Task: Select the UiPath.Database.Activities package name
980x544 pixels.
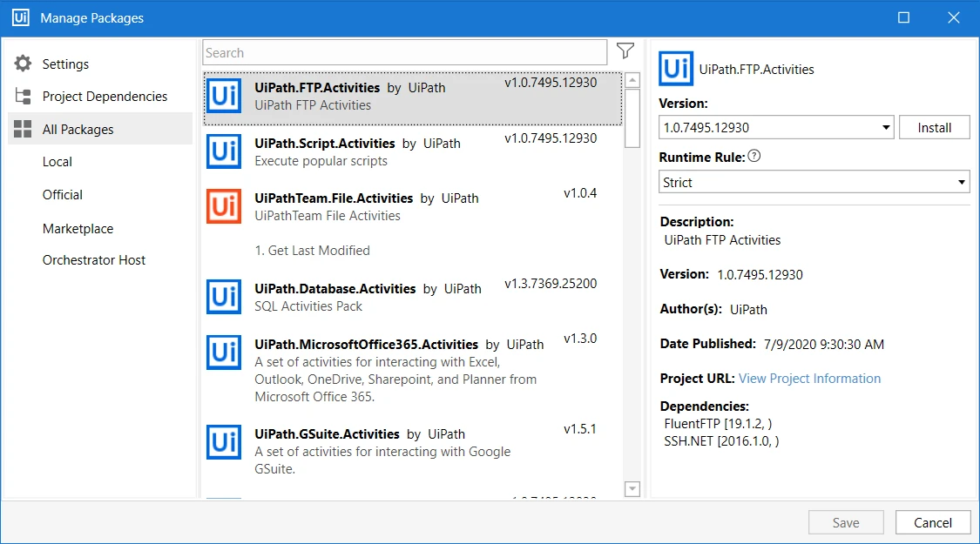Action: point(335,289)
